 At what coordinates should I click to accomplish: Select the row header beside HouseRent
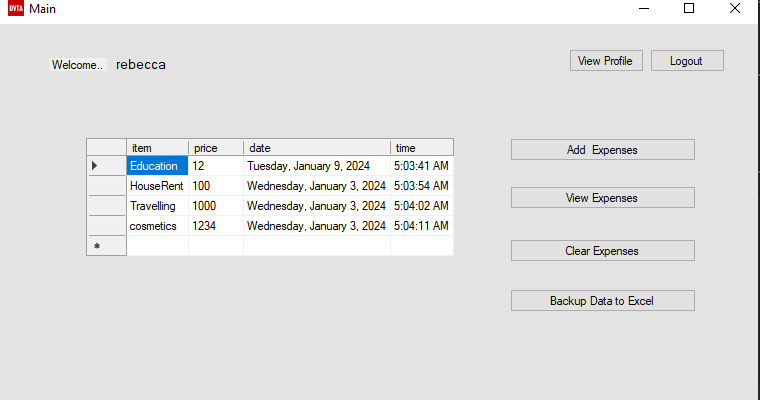[106, 186]
